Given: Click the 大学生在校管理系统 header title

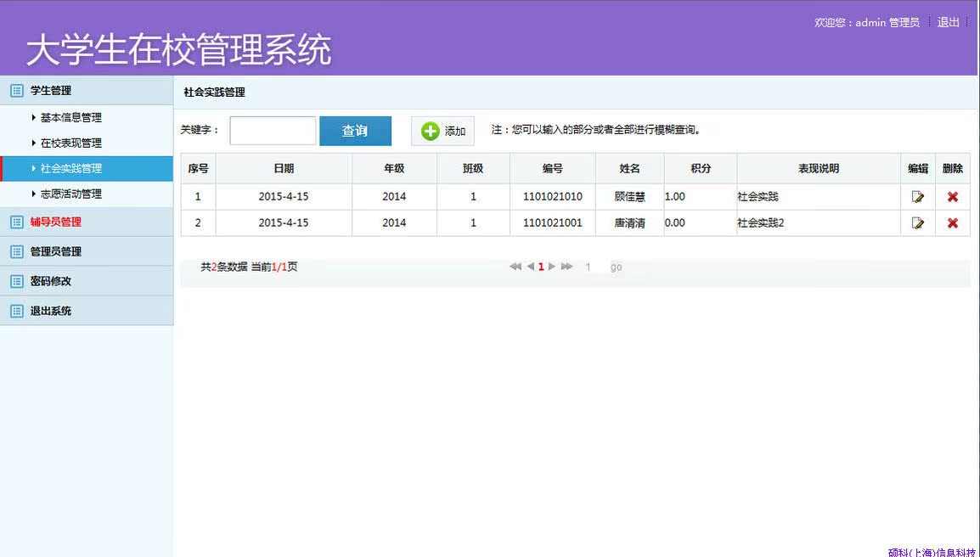Looking at the screenshot, I should click(x=178, y=50).
